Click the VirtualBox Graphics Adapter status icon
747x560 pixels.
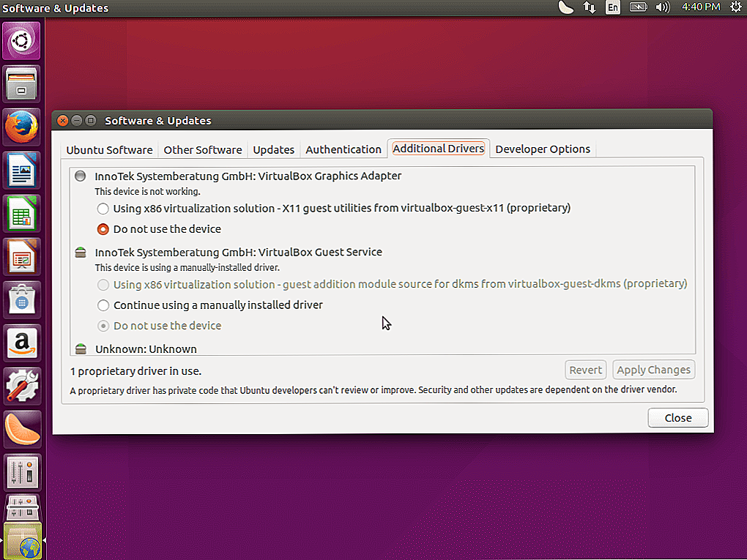(x=80, y=176)
